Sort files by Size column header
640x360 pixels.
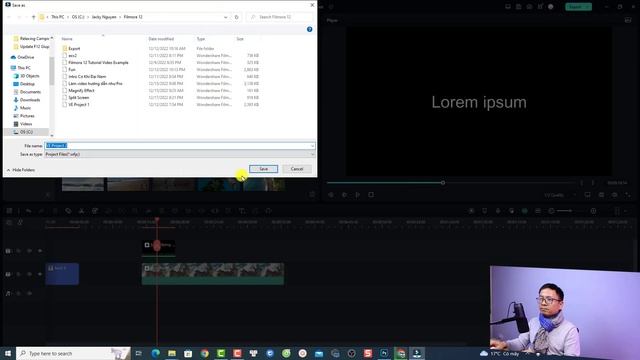pos(240,39)
